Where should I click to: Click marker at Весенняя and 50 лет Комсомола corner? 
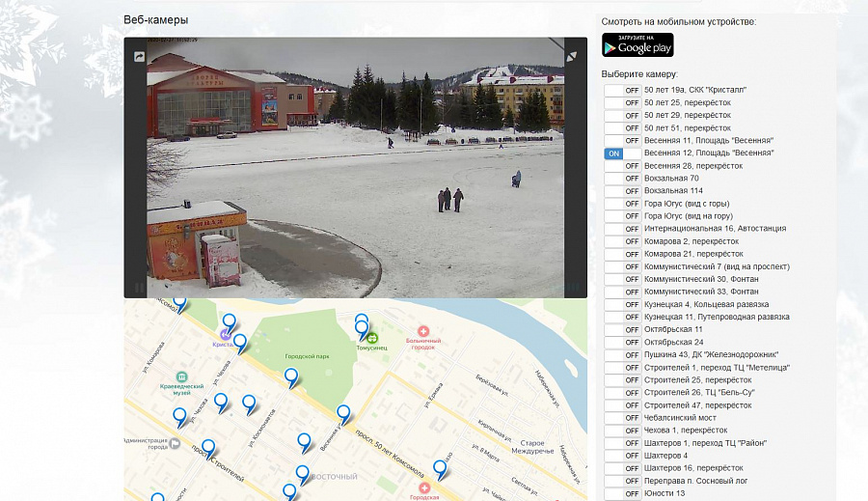[x=343, y=414]
